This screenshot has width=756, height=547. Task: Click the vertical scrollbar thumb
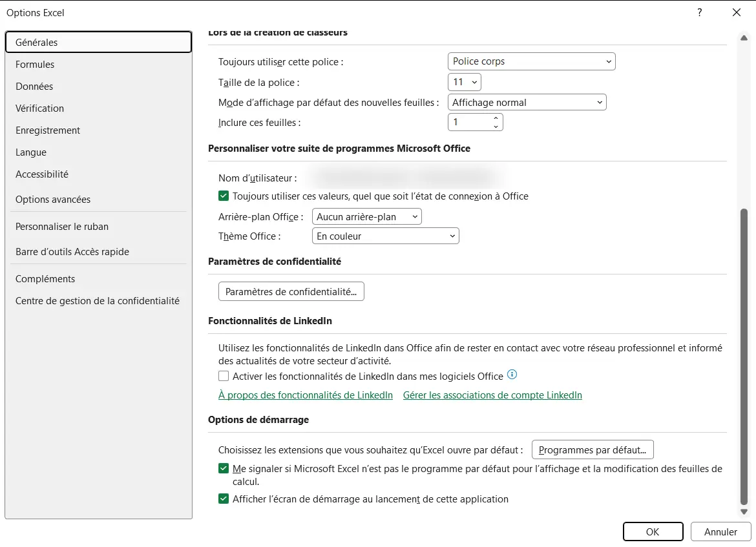click(x=744, y=356)
